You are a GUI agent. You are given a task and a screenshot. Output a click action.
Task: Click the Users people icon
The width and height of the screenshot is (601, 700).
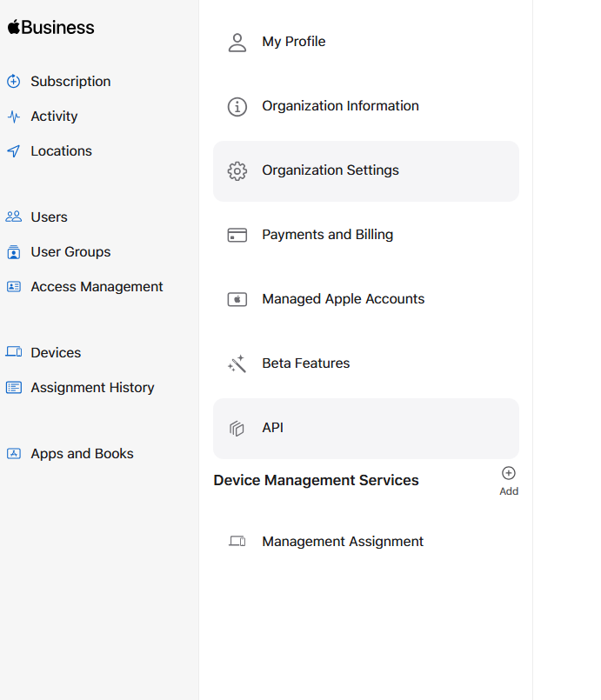[x=13, y=217]
